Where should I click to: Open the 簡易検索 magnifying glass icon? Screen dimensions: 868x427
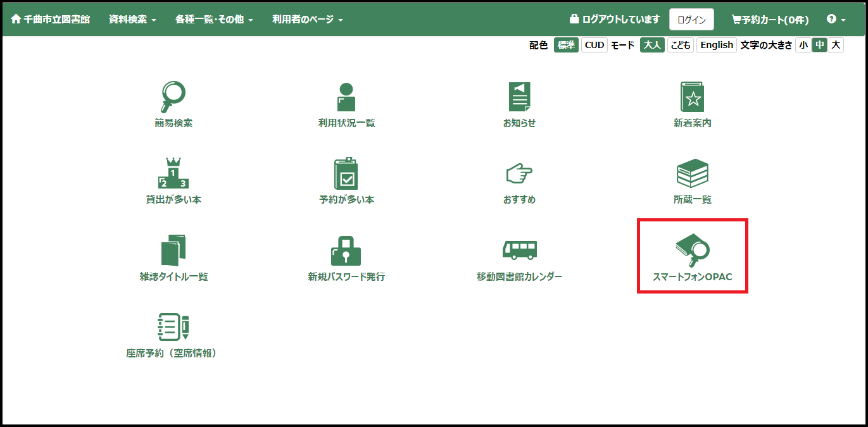point(173,97)
